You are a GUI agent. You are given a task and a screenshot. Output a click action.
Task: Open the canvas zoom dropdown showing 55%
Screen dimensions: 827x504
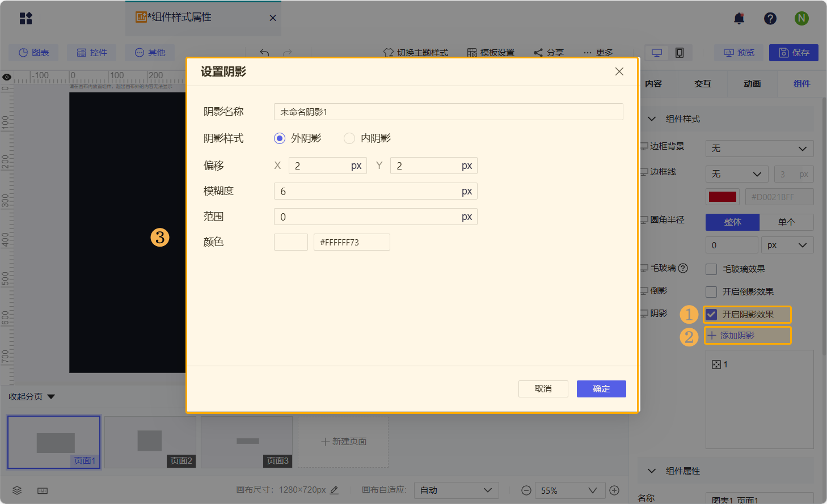point(569,490)
